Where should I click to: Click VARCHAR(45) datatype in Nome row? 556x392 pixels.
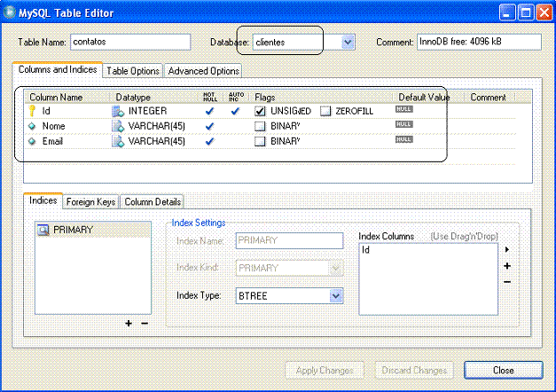(x=157, y=126)
